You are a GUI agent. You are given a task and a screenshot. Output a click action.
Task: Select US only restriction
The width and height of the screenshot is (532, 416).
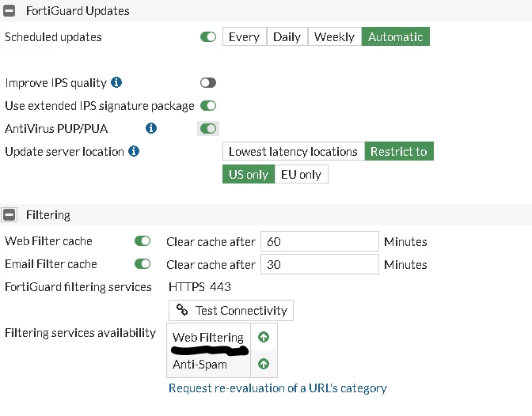(249, 174)
